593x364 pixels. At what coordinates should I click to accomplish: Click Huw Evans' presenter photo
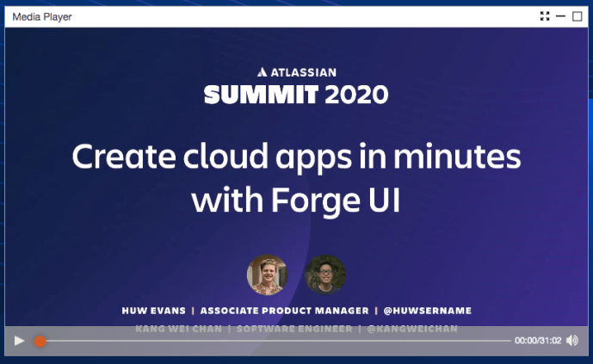coord(267,275)
